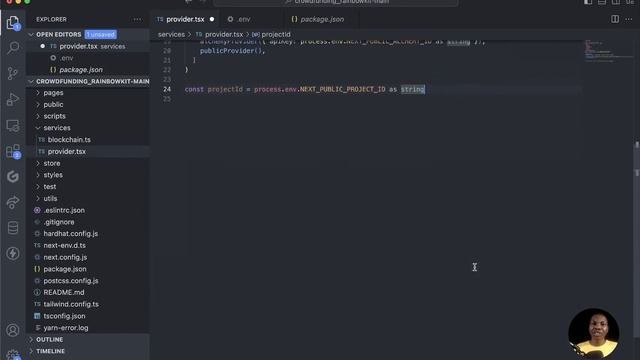The width and height of the screenshot is (640, 360).
Task: Select .env under Open Editors
Action: pyautogui.click(x=67, y=58)
